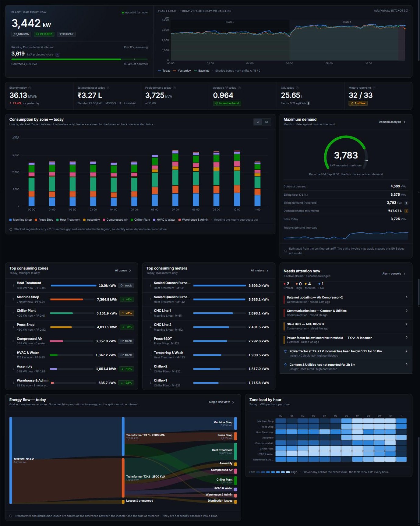This screenshot has height=526, width=420.
Task: Click the 1 offline warning badge
Action: click(358, 103)
